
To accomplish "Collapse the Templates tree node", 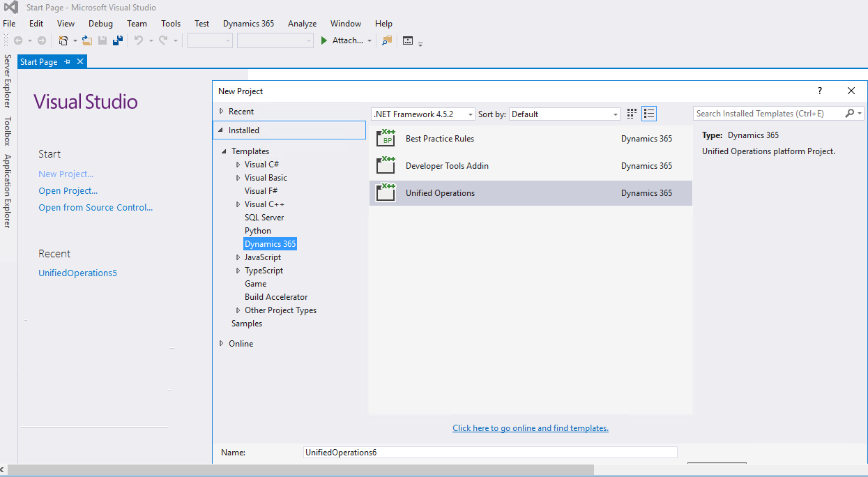I will [224, 151].
